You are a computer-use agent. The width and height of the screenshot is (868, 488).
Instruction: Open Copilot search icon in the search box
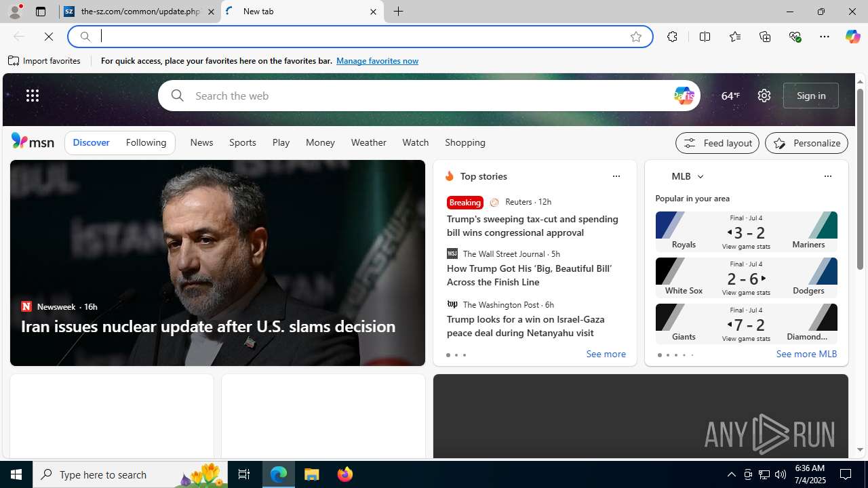(684, 96)
